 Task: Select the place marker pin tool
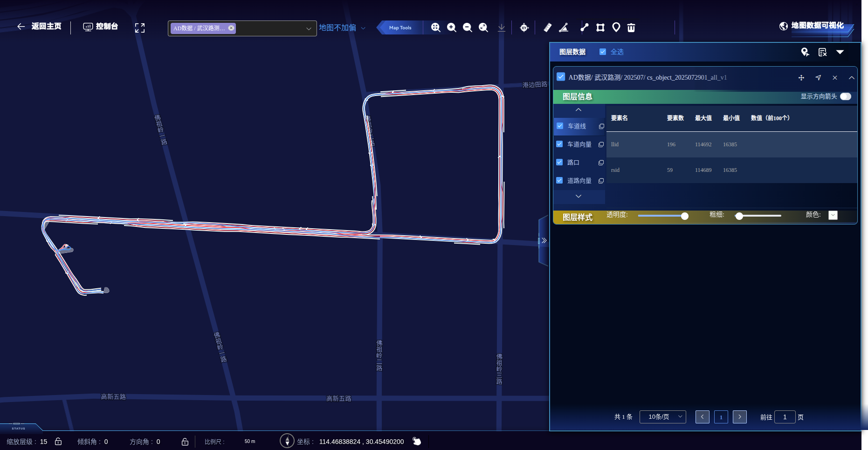[x=616, y=27]
